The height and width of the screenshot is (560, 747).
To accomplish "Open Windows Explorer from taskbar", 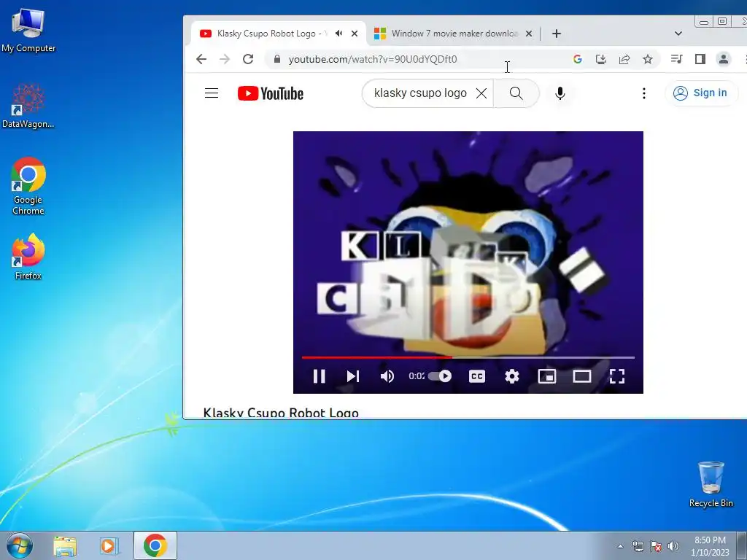I will 65,545.
